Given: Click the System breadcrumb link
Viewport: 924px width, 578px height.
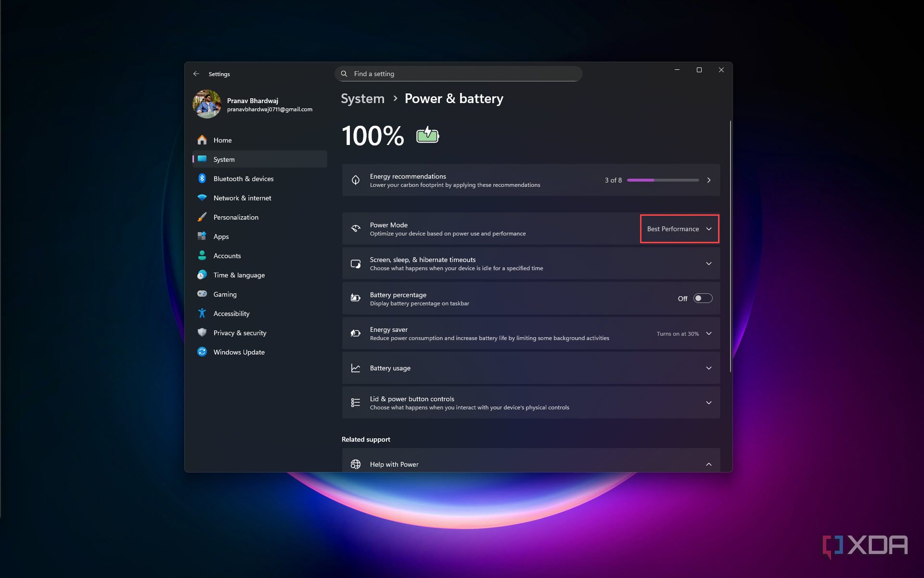Looking at the screenshot, I should click(x=362, y=98).
